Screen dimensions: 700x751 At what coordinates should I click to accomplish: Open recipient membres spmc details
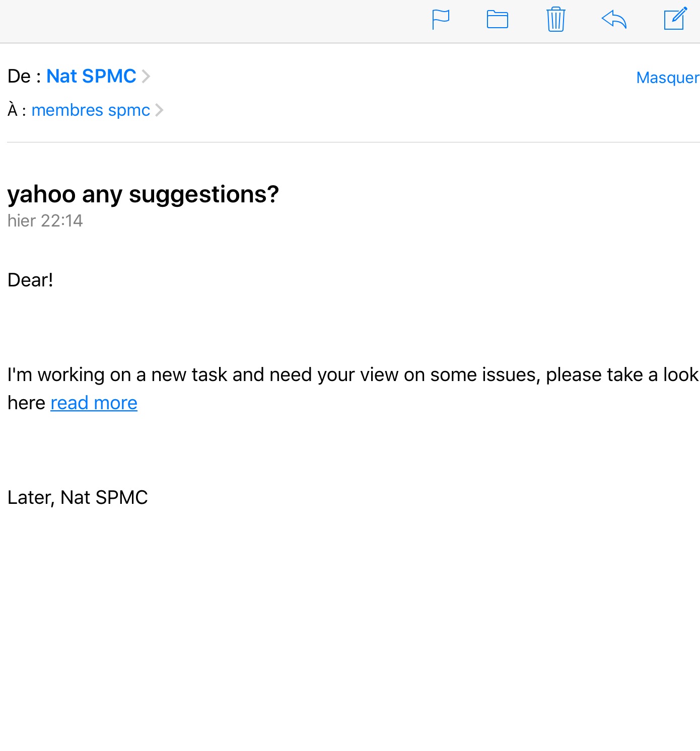(91, 110)
